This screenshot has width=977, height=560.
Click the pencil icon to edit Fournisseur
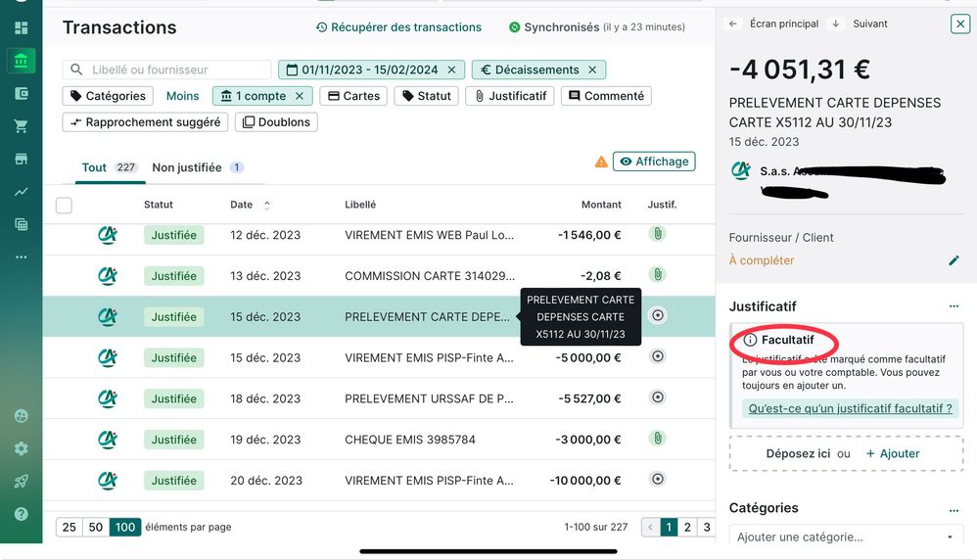pos(954,260)
